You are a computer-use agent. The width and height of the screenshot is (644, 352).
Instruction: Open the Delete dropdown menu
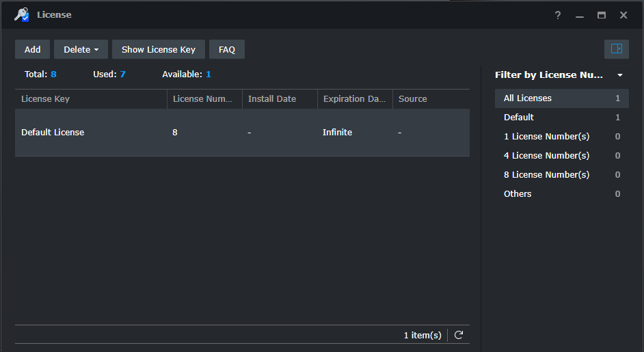[x=81, y=49]
